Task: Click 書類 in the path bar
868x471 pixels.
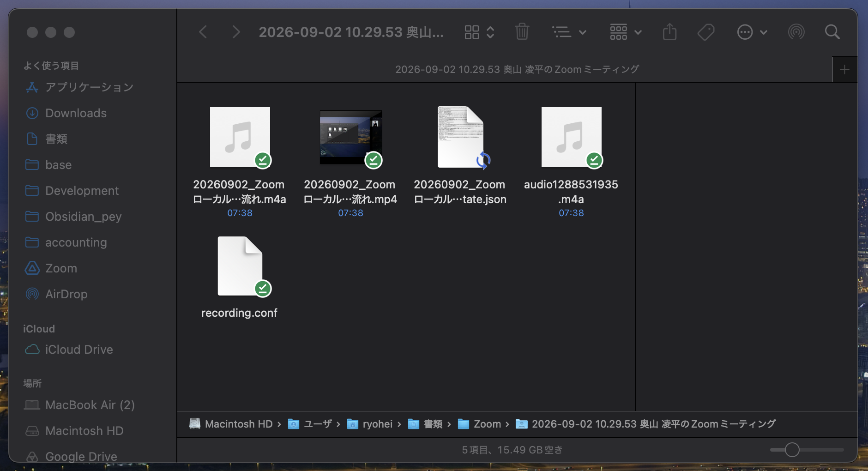Action: click(426, 424)
